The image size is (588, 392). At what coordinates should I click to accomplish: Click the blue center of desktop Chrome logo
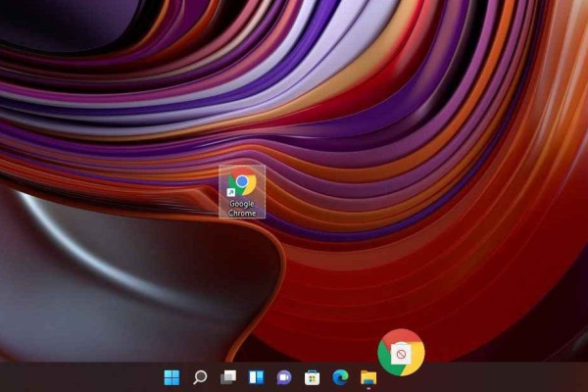coord(241,182)
